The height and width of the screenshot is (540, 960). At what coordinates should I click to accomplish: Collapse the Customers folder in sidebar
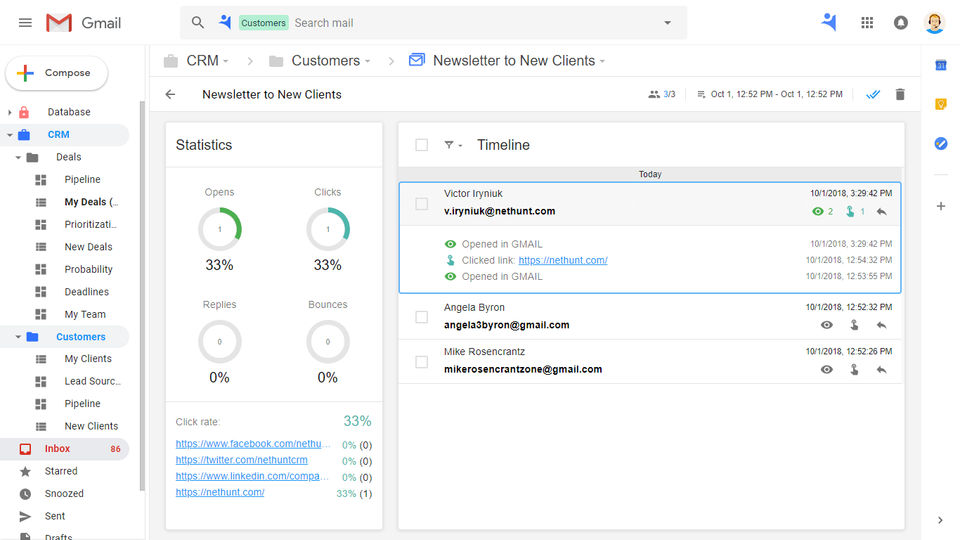click(18, 337)
